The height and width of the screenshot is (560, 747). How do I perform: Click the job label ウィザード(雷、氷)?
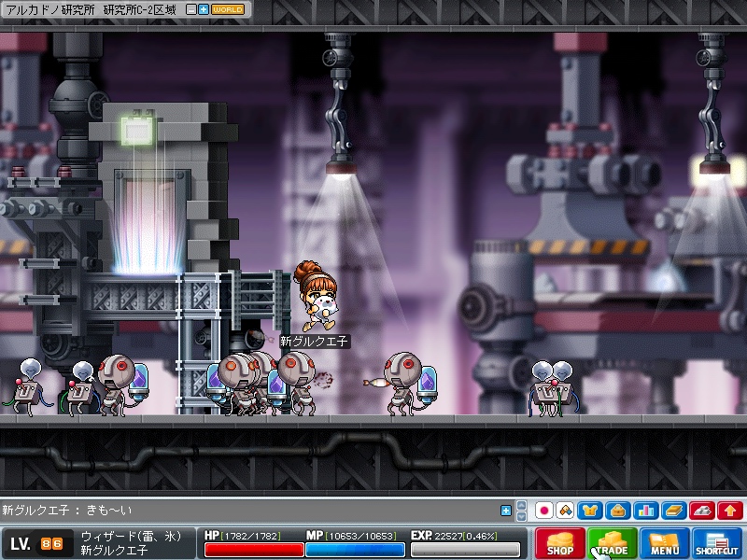(x=132, y=536)
